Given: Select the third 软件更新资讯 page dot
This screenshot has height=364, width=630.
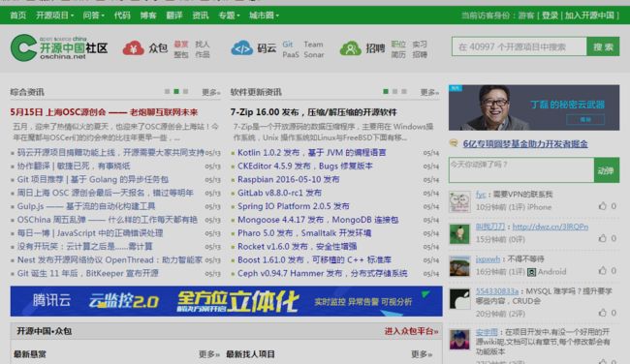Looking at the screenshot, I should point(404,92).
